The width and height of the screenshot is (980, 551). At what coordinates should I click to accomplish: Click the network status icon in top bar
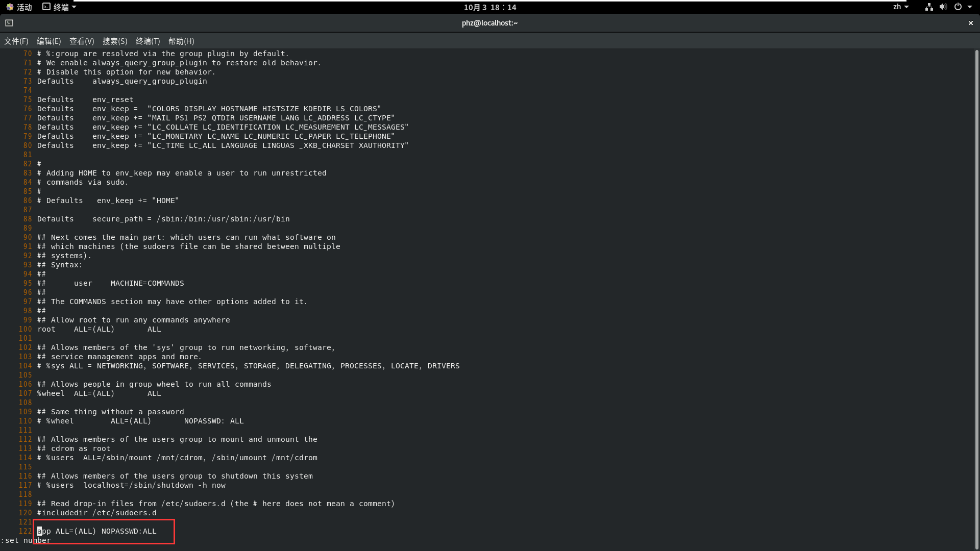click(929, 7)
